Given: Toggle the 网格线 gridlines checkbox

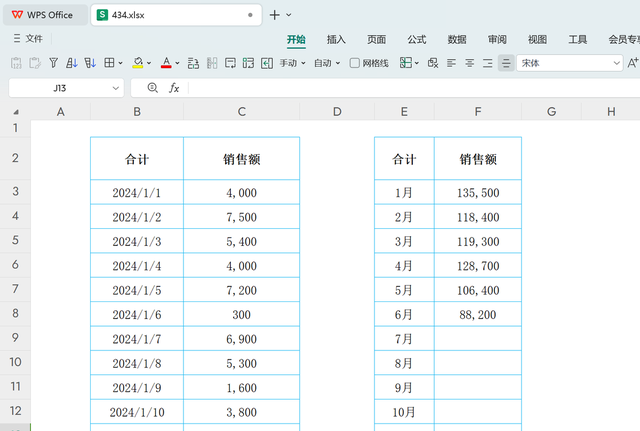Looking at the screenshot, I should coord(355,63).
